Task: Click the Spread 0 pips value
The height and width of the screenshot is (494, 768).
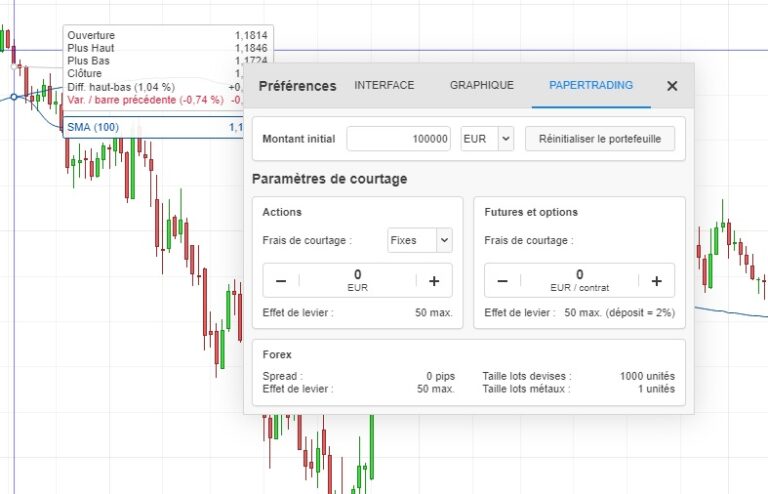Action: 440,376
